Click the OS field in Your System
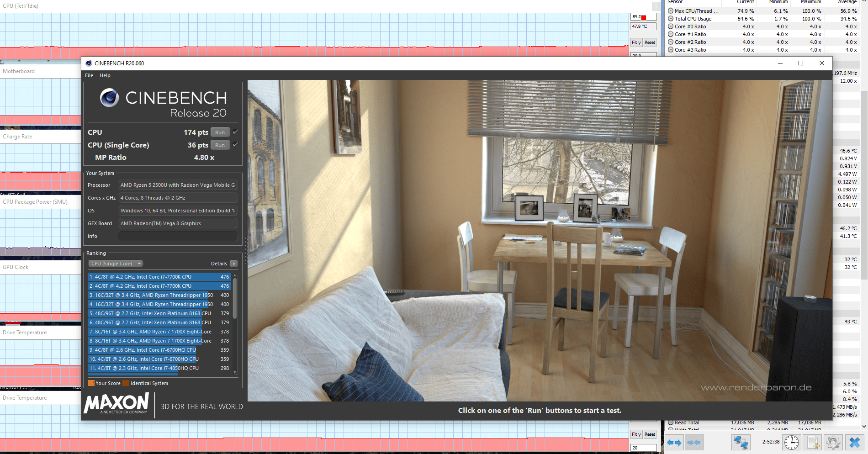868x454 pixels. pyautogui.click(x=178, y=211)
